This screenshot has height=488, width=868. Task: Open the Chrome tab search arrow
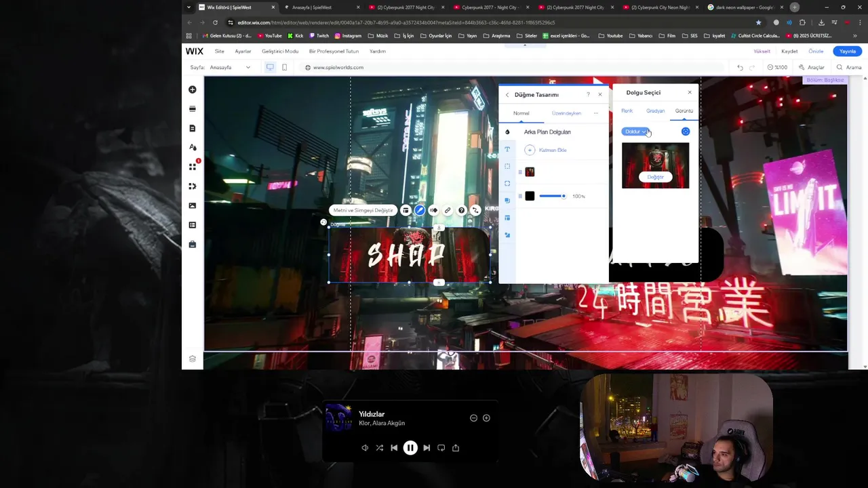tap(189, 7)
